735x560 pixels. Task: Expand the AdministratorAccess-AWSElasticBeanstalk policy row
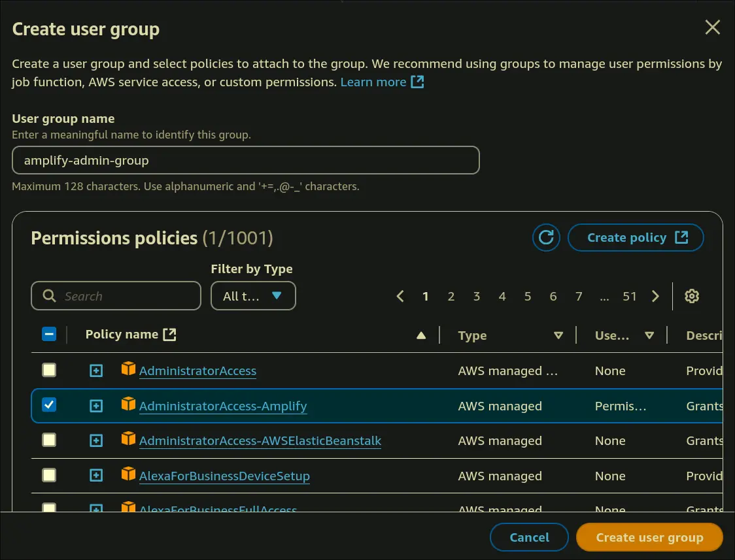click(x=96, y=440)
